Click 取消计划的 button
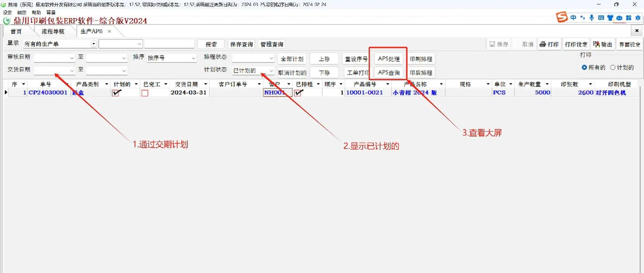Image resolution: width=644 pixels, height=273 pixels. [292, 73]
